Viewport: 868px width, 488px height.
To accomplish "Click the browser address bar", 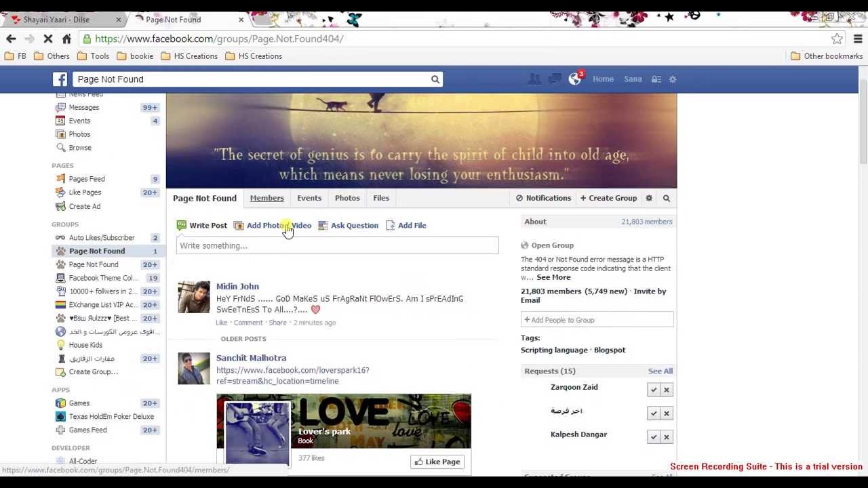I will (454, 39).
